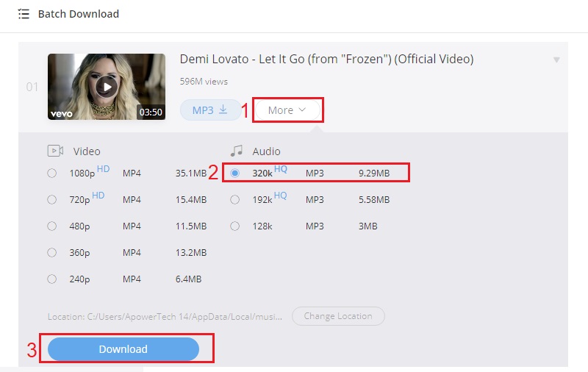Click the '35.1MB' file size
The height and width of the screenshot is (372, 588).
191,174
